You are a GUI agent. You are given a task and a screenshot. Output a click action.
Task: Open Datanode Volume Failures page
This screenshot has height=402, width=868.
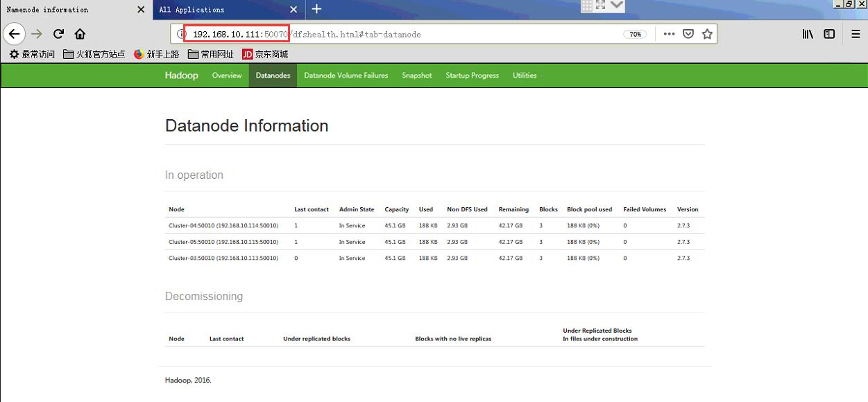(x=346, y=76)
